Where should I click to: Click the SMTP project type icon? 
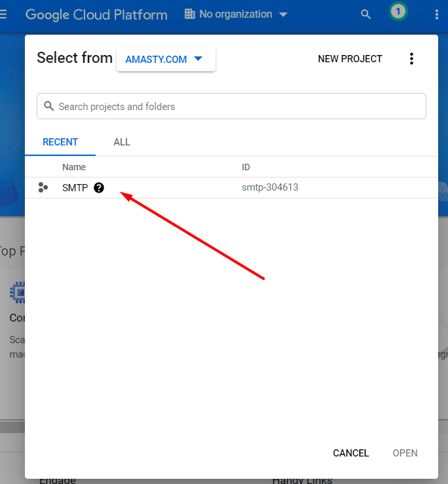pos(43,188)
